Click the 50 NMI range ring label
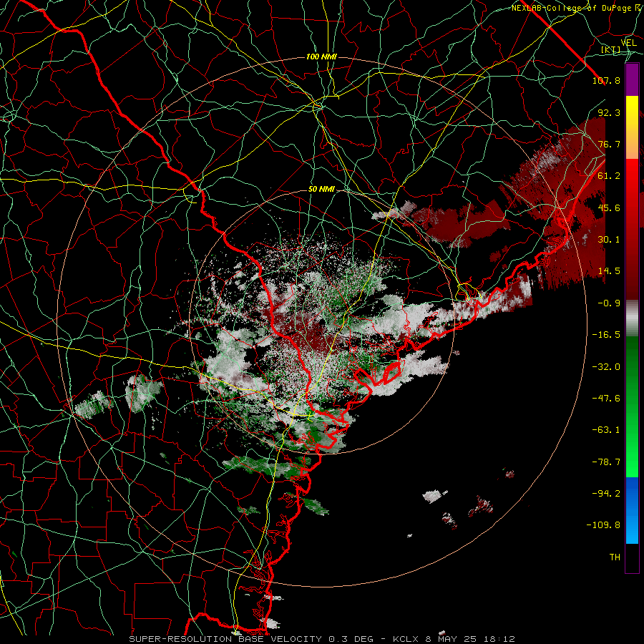 pos(321,189)
